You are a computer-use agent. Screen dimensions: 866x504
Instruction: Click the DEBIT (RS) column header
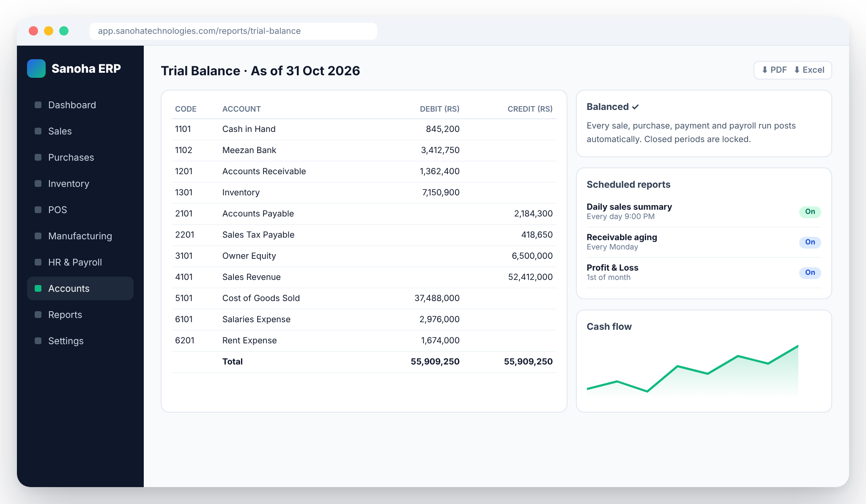(439, 109)
